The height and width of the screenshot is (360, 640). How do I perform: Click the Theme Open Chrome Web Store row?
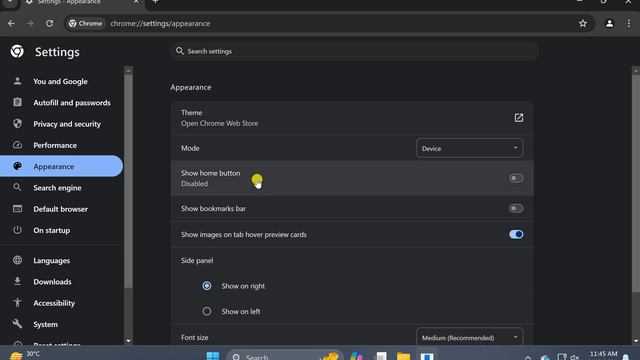point(352,118)
